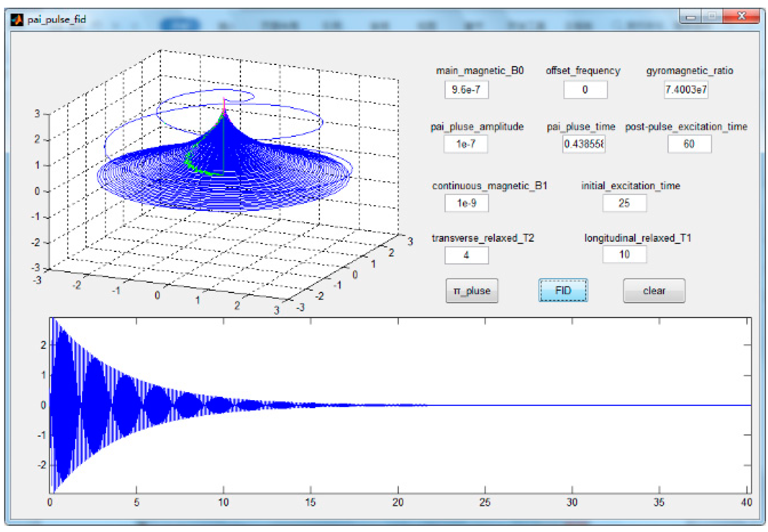Click the initial_excitation_time box showing 25

[x=624, y=203]
